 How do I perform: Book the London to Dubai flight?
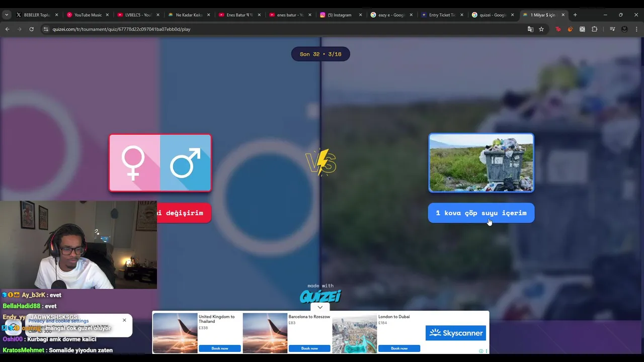point(399,348)
